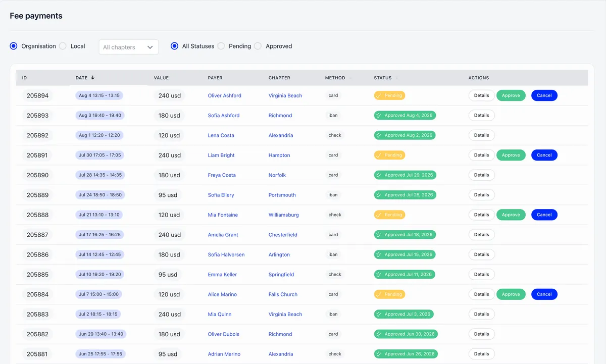Click the Pending badge in row 205894

(389, 95)
